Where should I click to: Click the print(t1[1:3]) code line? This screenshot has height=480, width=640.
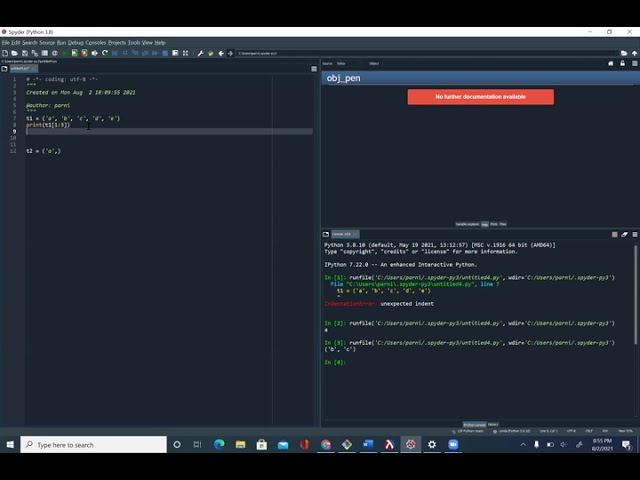click(x=48, y=125)
